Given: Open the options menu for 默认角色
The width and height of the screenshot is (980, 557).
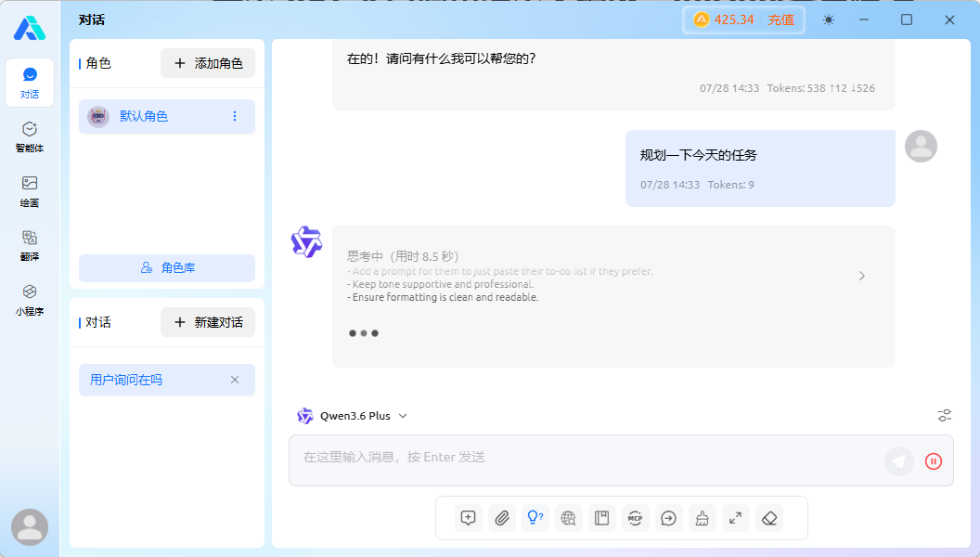Looking at the screenshot, I should pyautogui.click(x=235, y=116).
